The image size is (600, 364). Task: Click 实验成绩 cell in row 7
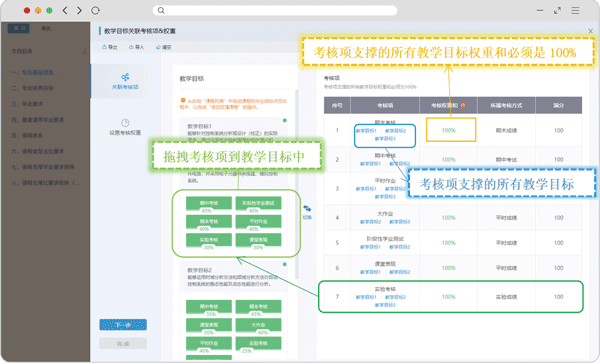click(x=506, y=297)
